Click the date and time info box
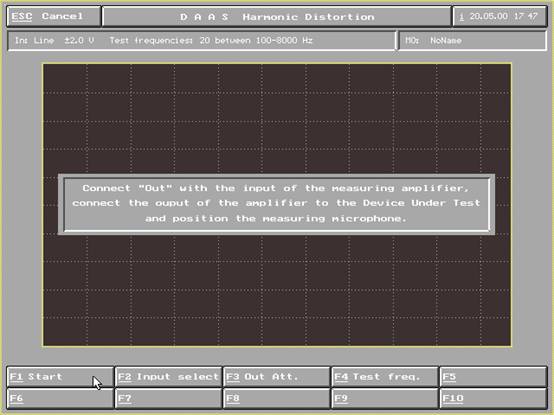Screen dimensions: 554x415 coord(500,16)
